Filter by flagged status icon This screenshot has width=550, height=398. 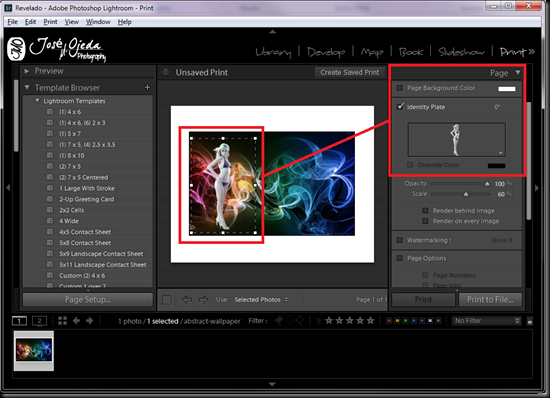coord(280,321)
